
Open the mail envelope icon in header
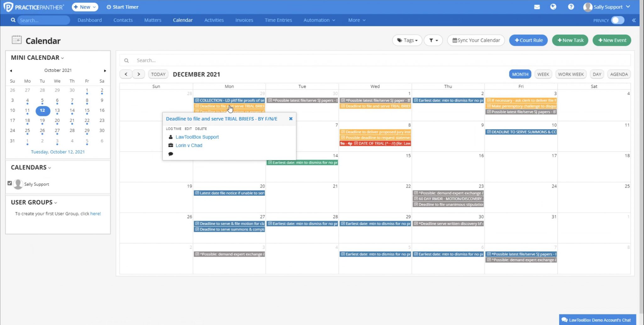(537, 7)
